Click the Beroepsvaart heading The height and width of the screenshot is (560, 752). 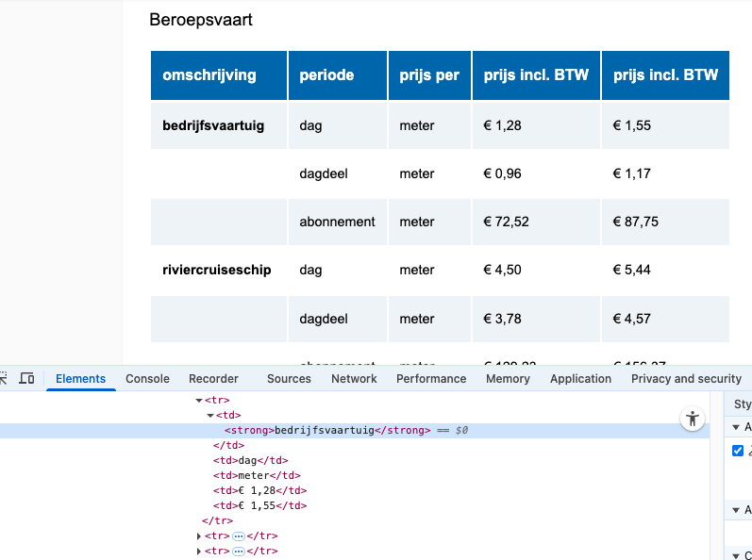[201, 20]
